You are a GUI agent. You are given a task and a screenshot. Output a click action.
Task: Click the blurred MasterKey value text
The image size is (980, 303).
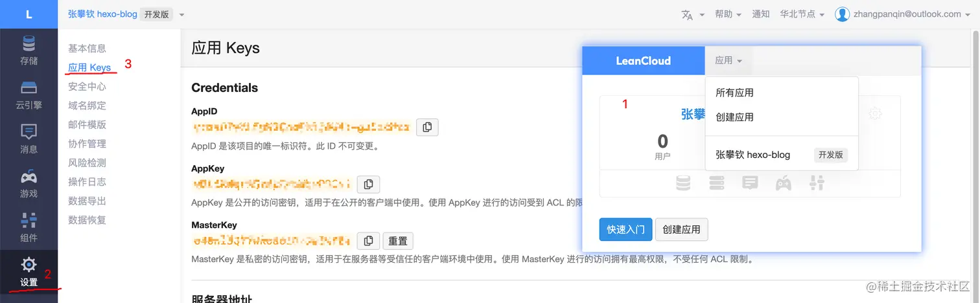(x=272, y=241)
